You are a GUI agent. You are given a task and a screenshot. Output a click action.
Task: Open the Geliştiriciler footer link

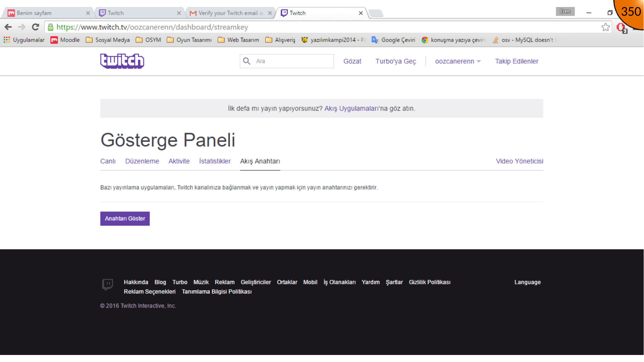click(x=256, y=282)
